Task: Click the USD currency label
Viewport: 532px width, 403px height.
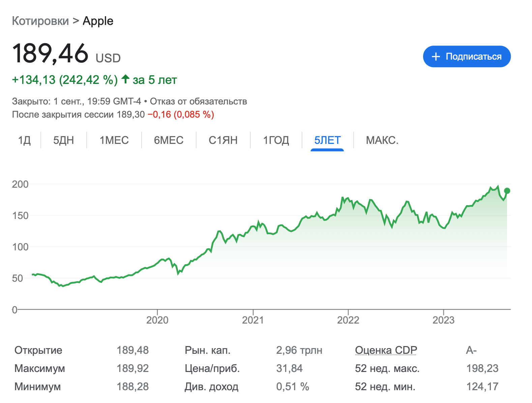Action: [108, 58]
